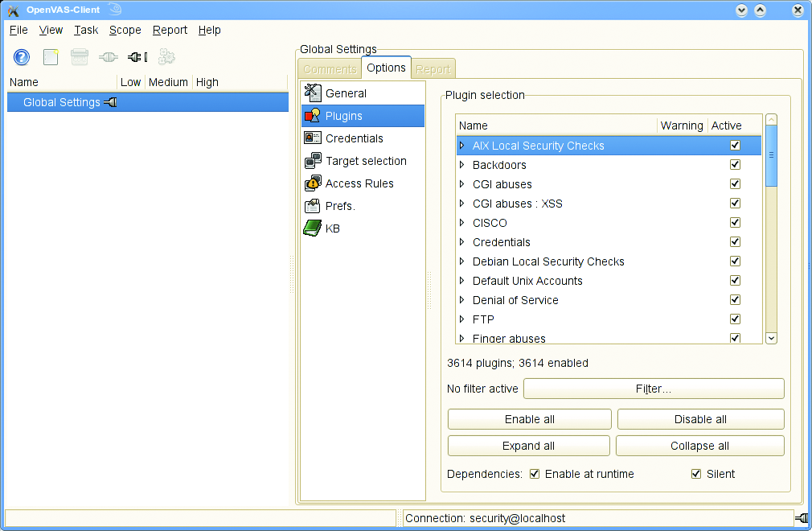Open the General options section
This screenshot has height=531, width=812.
point(346,93)
